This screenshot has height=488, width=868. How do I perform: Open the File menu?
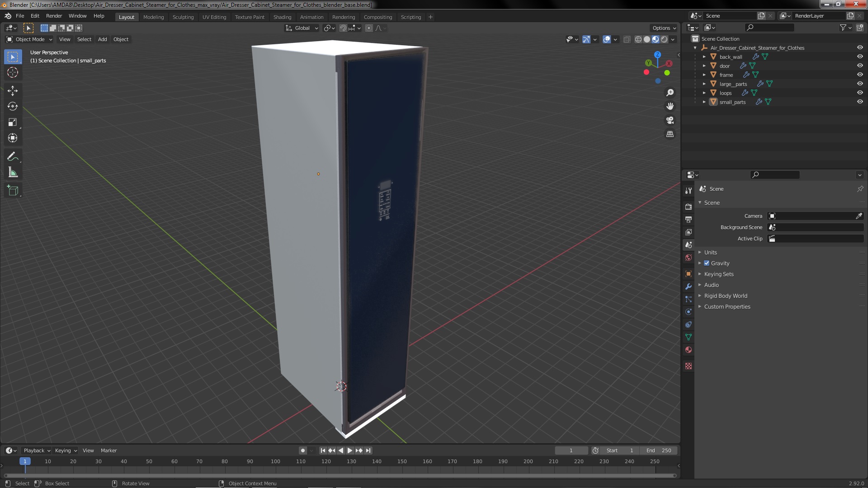tap(20, 16)
